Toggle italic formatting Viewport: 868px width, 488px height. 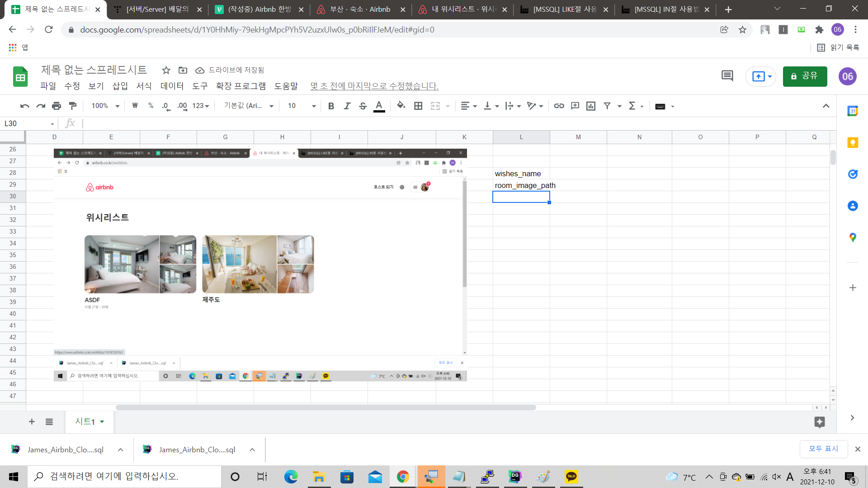347,106
